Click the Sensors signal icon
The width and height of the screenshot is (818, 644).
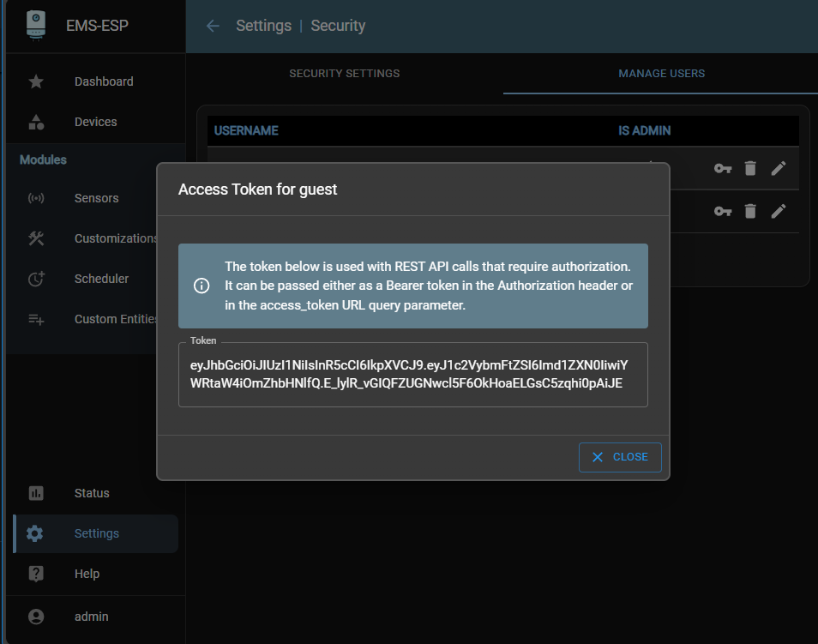tap(36, 198)
